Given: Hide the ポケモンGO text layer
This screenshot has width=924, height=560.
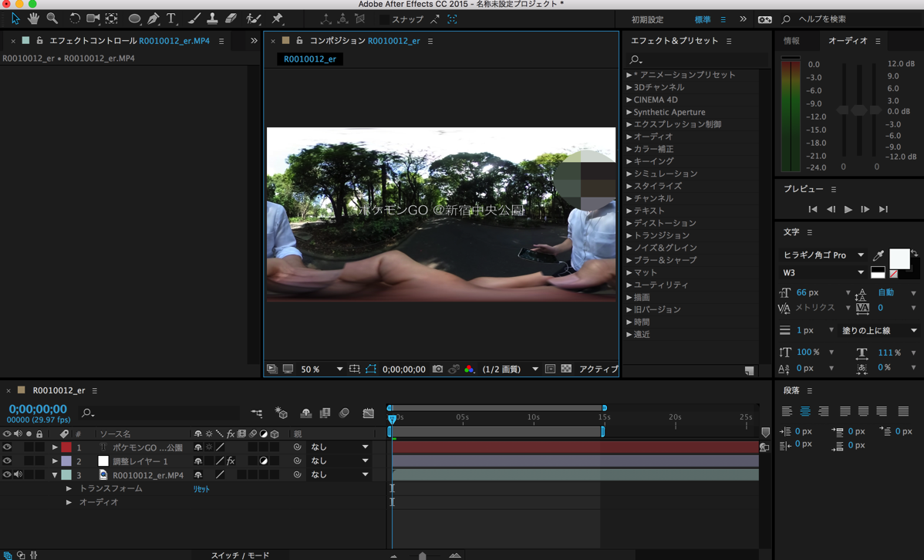Looking at the screenshot, I should click(7, 447).
